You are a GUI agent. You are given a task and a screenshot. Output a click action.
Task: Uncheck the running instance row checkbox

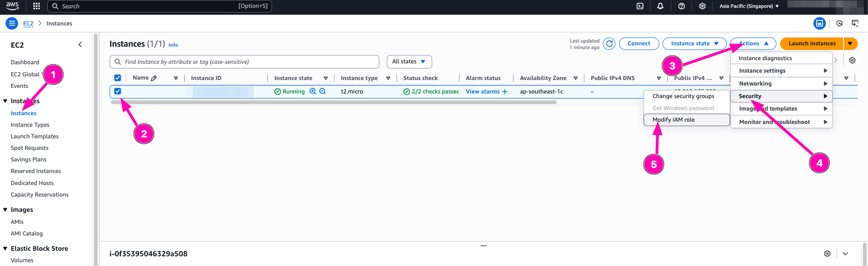[118, 92]
